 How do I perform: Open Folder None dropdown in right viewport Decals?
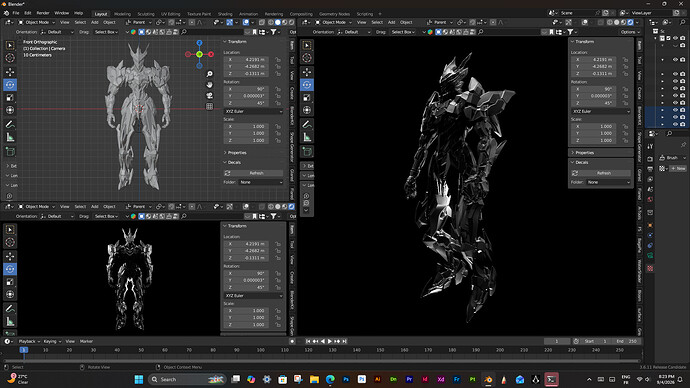[608, 182]
